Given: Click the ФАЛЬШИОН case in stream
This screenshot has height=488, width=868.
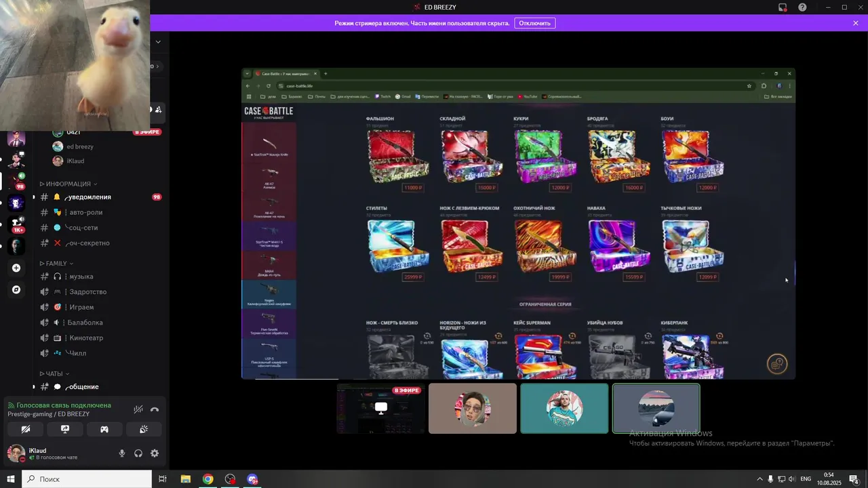Looking at the screenshot, I should [398, 155].
